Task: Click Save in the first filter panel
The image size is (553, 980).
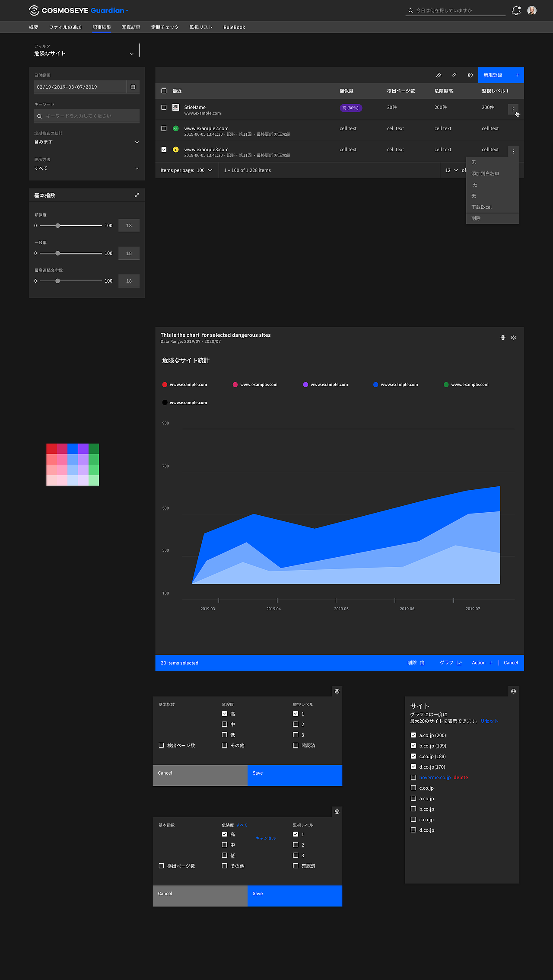Action: pyautogui.click(x=295, y=776)
